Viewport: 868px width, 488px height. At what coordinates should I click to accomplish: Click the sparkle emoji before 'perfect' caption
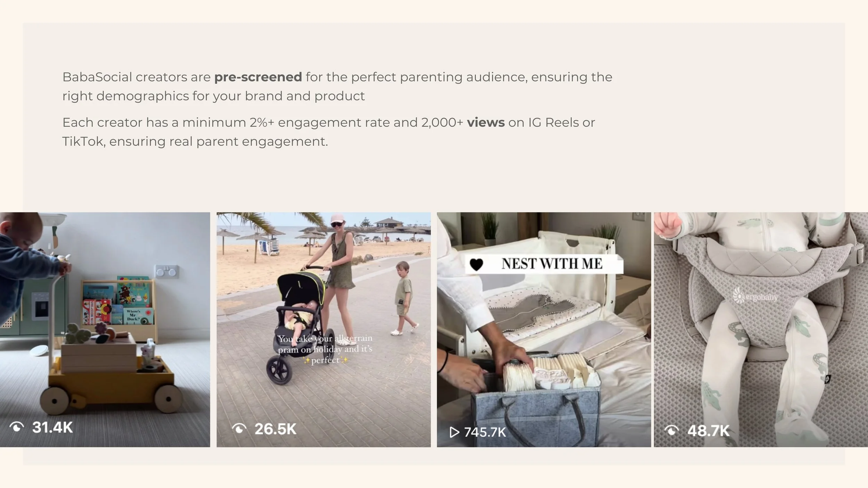pos(307,361)
